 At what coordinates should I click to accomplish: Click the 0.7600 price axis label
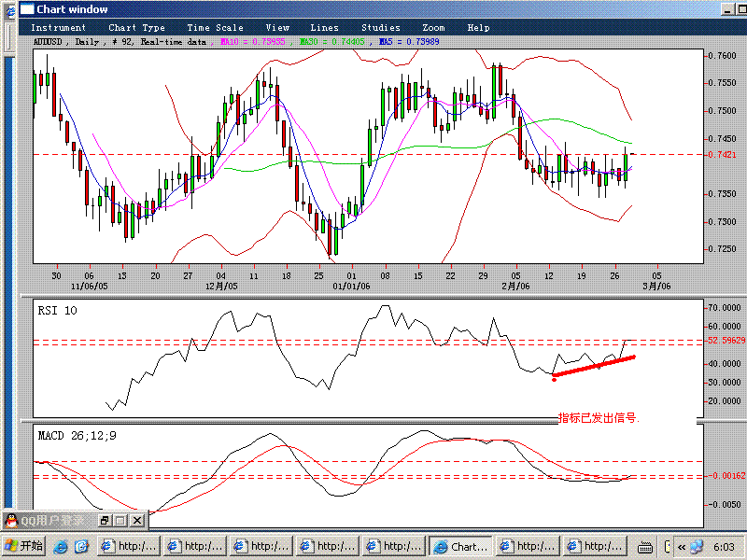722,56
